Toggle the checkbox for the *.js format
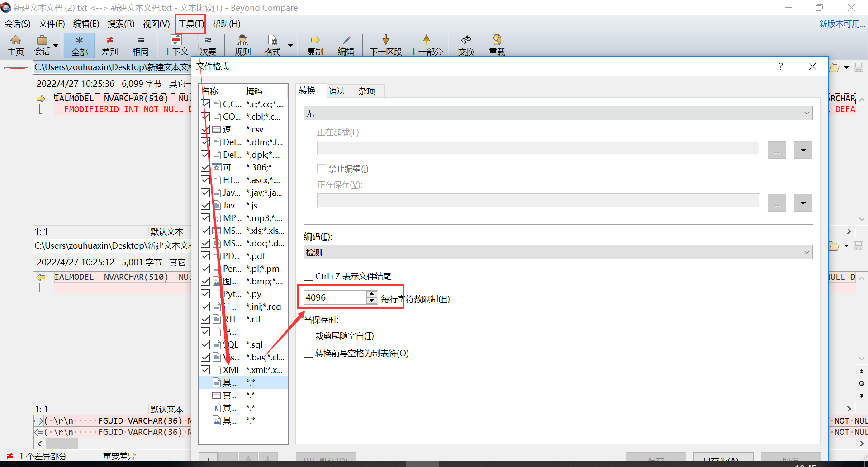 [x=205, y=205]
